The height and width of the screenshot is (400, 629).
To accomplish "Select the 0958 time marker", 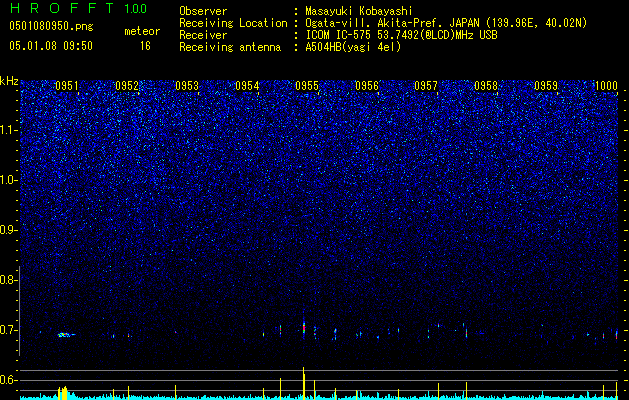I will 486,86.
